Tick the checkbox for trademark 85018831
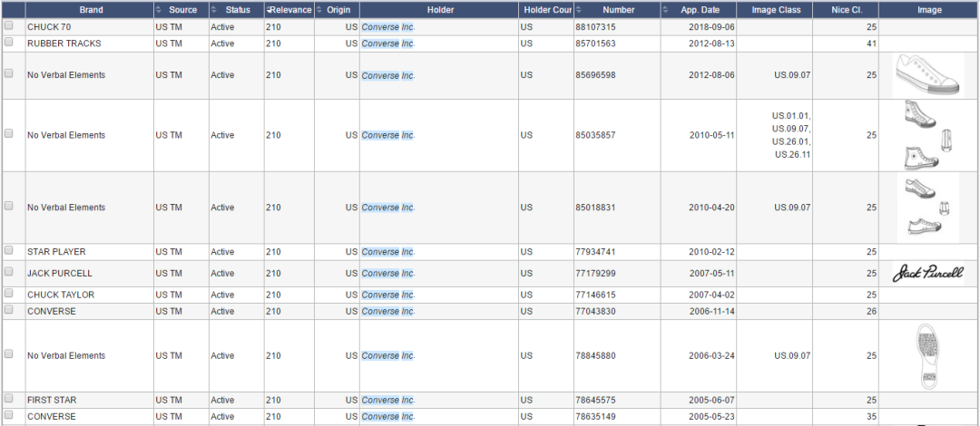Viewport: 980px width, 426px height. pos(9,206)
